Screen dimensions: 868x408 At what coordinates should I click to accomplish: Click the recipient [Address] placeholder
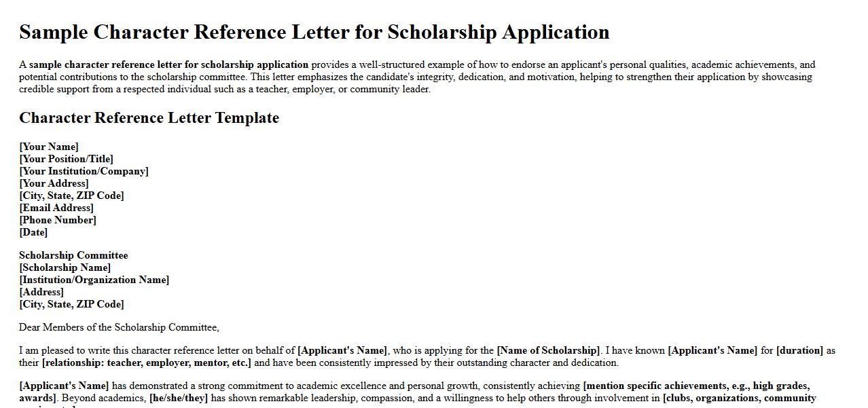pos(41,292)
